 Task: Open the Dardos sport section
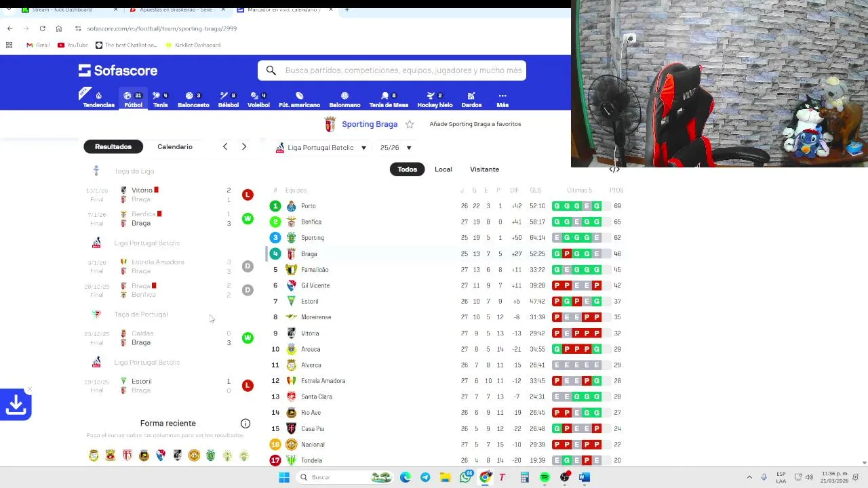pyautogui.click(x=471, y=99)
